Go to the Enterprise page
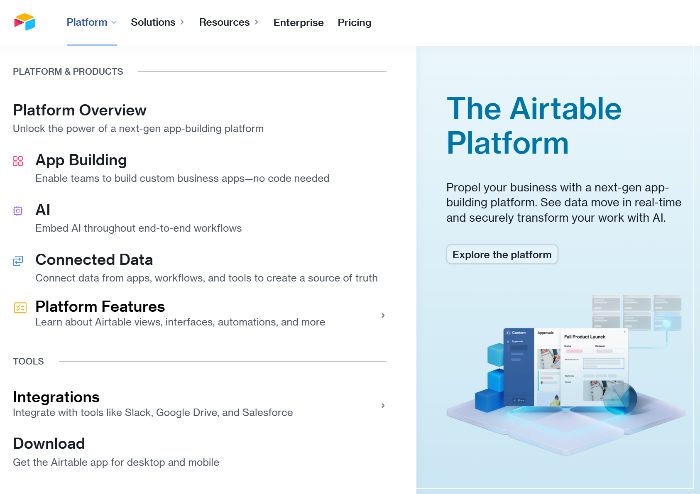This screenshot has width=700, height=494. click(x=298, y=23)
